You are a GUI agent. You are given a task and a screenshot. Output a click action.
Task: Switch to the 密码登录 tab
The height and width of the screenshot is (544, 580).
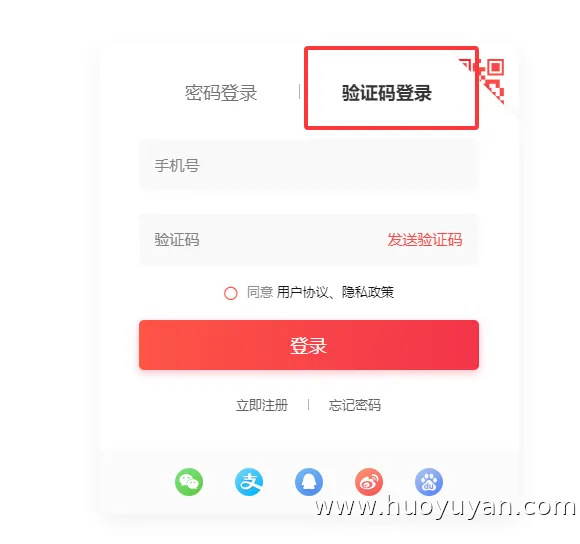(221, 93)
